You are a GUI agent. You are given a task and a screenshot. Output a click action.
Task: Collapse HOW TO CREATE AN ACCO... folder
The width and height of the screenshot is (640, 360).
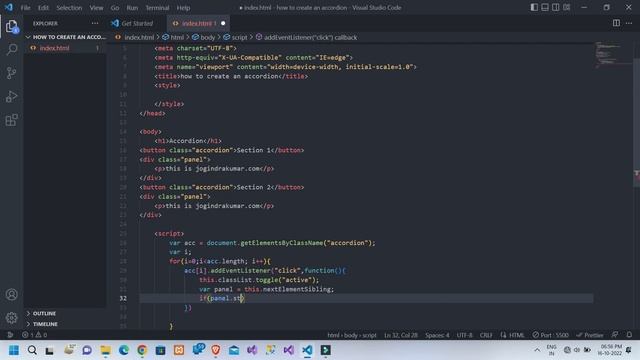pyautogui.click(x=66, y=37)
